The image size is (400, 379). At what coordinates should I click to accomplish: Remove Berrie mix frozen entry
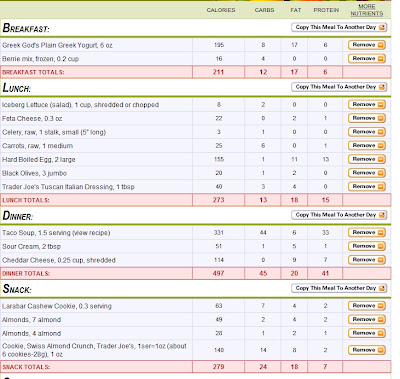click(367, 59)
